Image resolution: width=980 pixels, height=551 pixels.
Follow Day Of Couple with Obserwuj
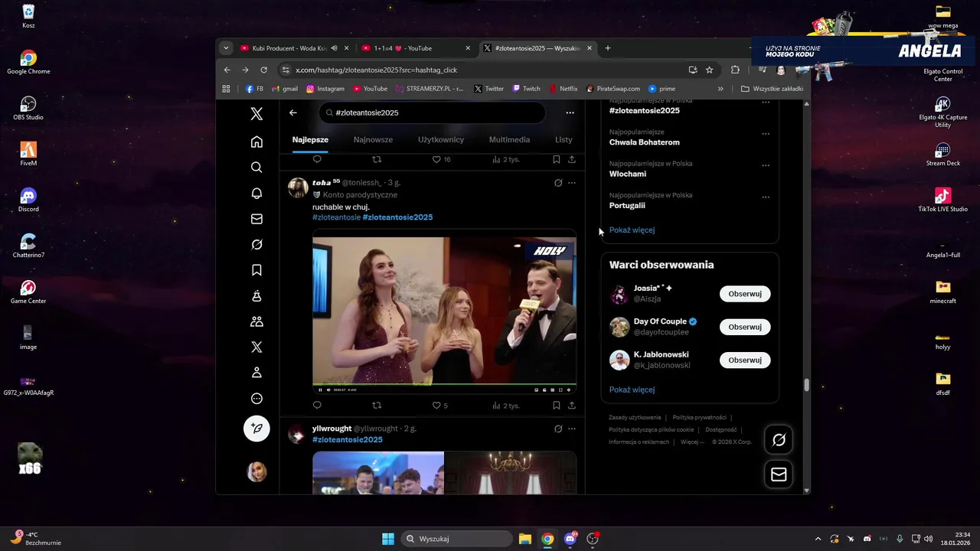(745, 327)
